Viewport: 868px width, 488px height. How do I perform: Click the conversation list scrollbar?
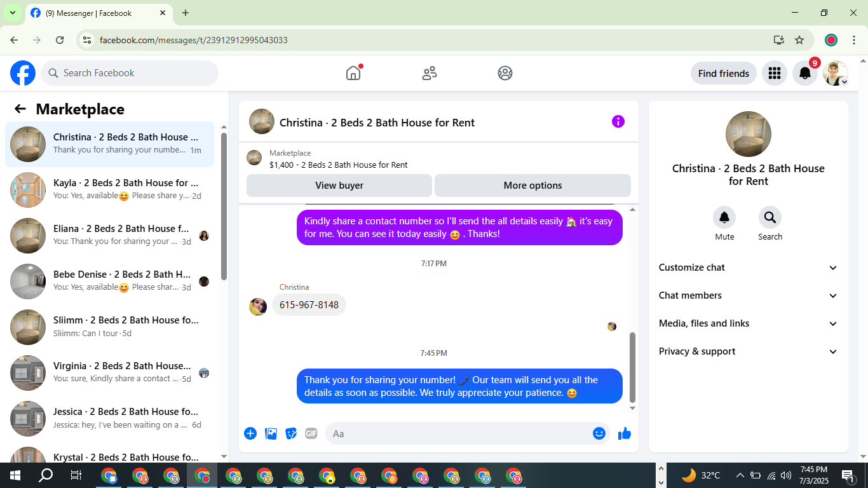(x=224, y=206)
